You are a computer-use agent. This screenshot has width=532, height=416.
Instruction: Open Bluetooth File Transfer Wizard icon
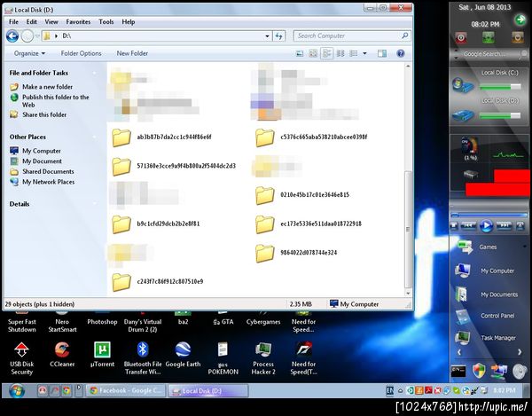[143, 358]
